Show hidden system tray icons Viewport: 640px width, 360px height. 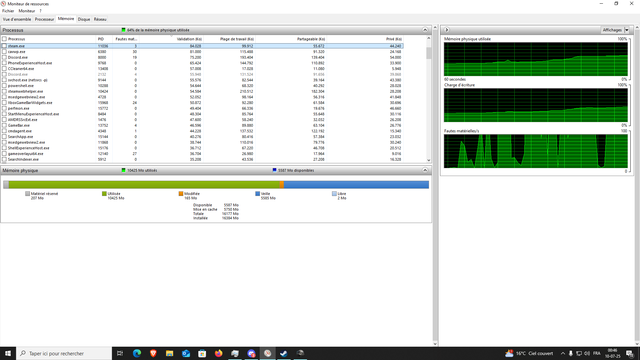tap(563, 353)
